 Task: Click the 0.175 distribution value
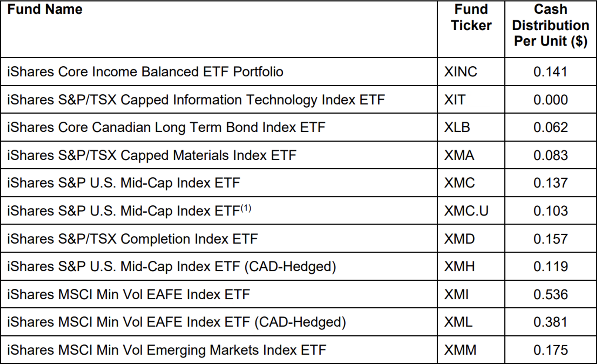(x=551, y=350)
